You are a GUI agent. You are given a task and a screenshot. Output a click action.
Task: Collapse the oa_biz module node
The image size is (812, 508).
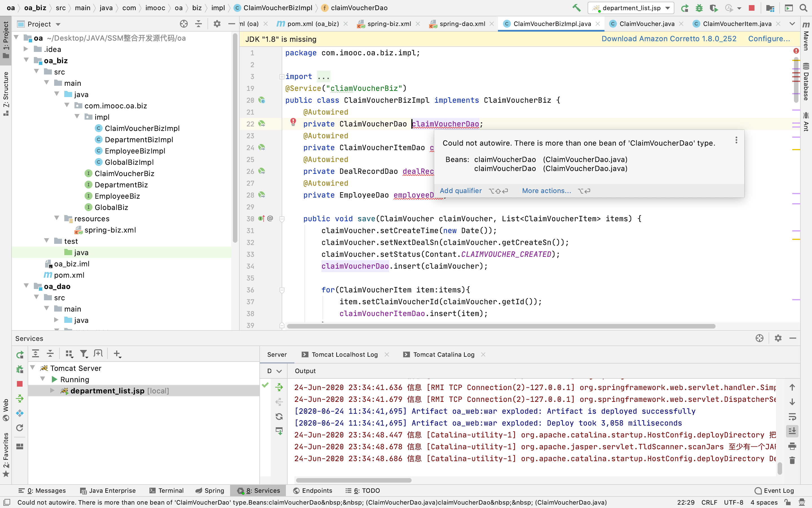(26, 60)
